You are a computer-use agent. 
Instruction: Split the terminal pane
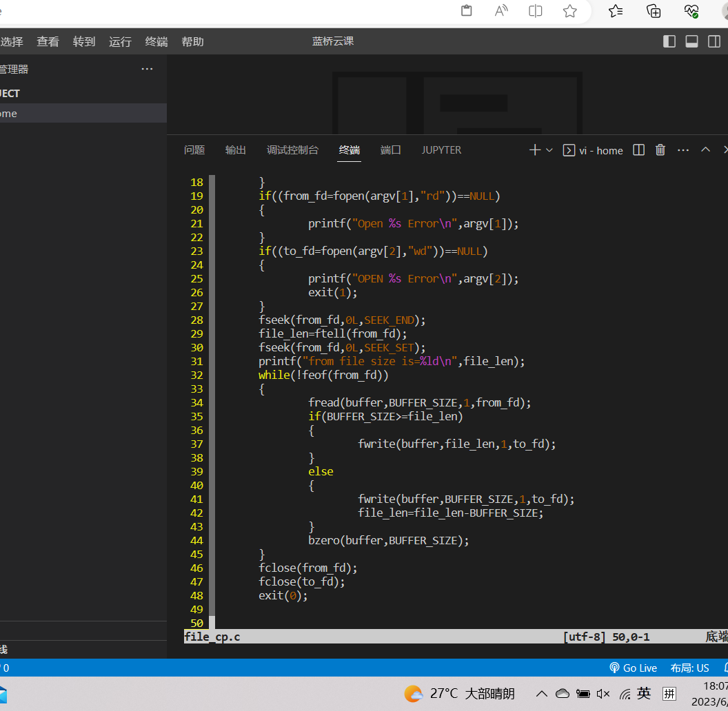(x=639, y=150)
